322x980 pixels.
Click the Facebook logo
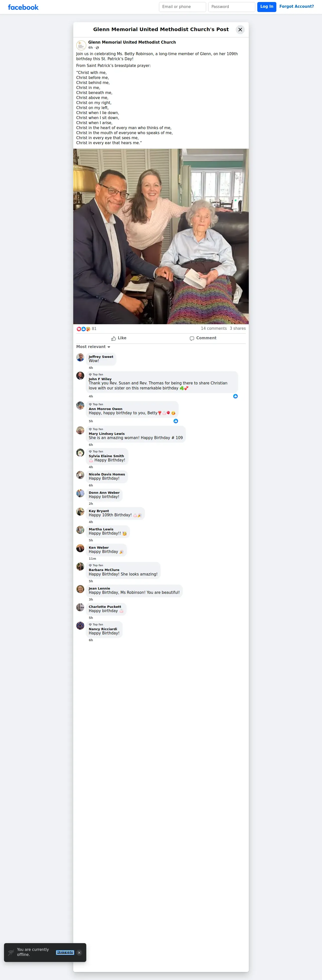tap(23, 7)
